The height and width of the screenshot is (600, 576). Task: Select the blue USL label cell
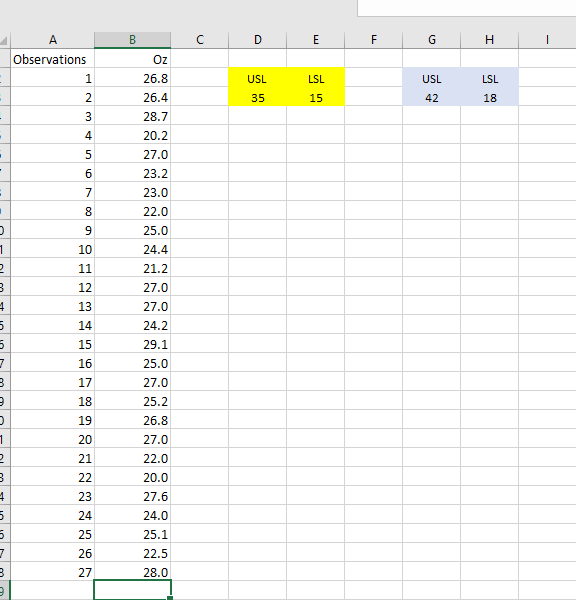click(x=432, y=78)
